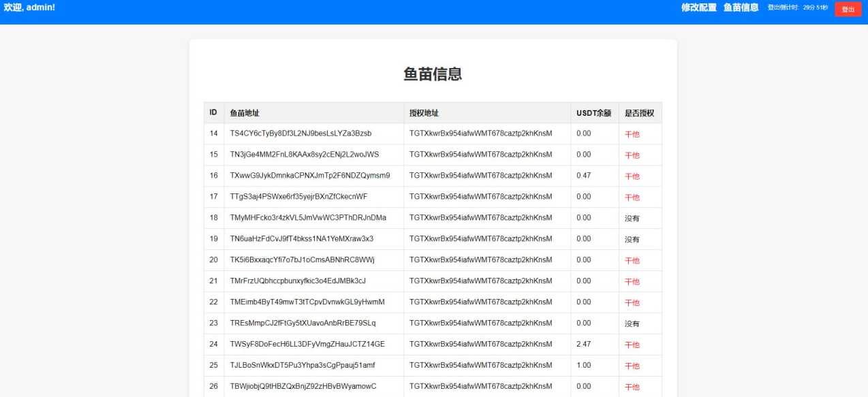Select address TTgS3aj4PSWxe6rf35yejrBXnZfCkecnWF
The image size is (868, 397).
[298, 197]
